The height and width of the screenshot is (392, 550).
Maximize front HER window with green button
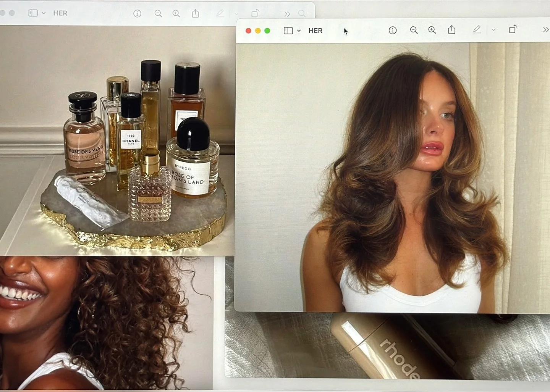click(x=267, y=31)
